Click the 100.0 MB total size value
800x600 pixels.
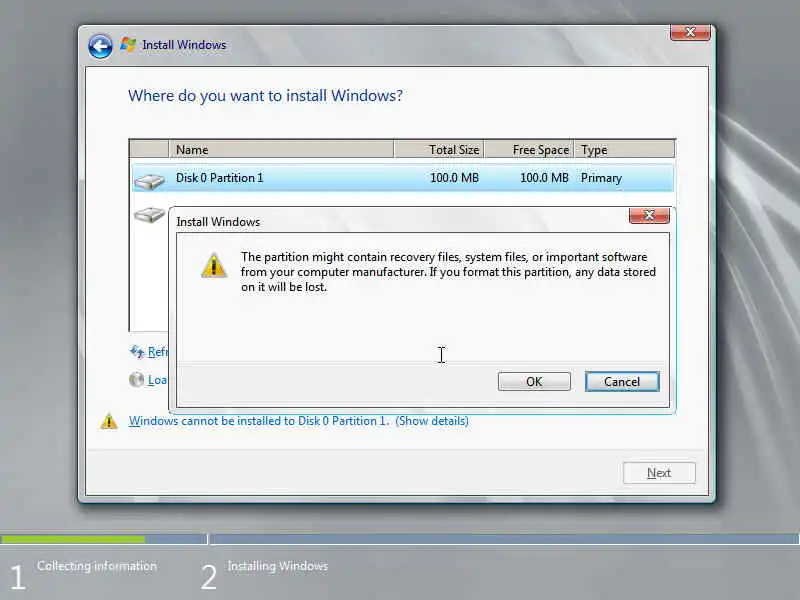pos(454,178)
